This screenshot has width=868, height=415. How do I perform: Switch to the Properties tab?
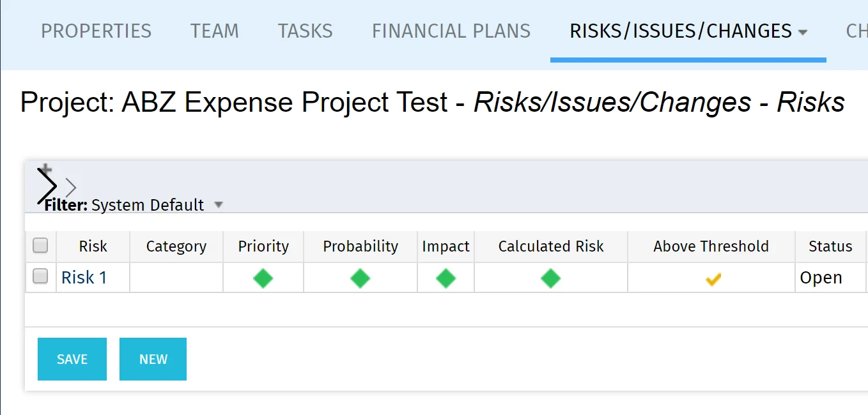96,31
